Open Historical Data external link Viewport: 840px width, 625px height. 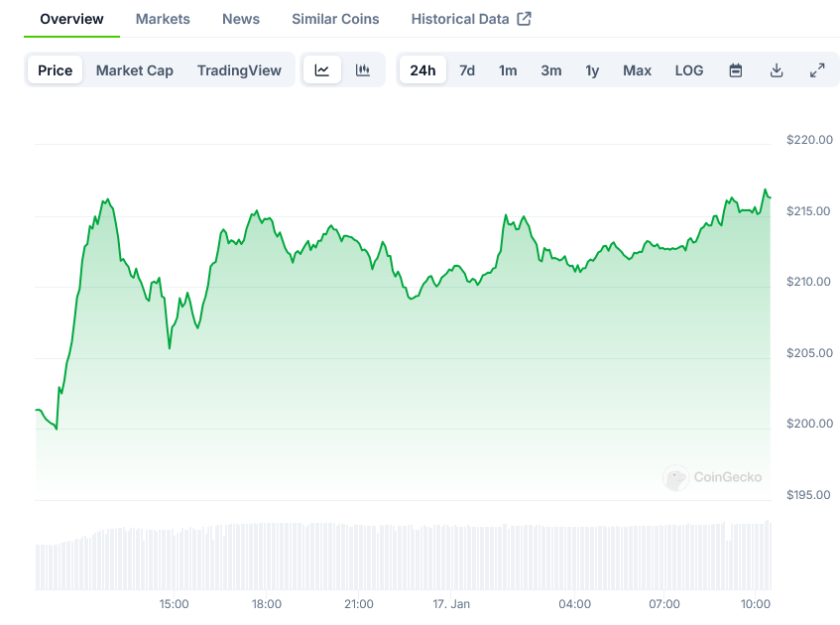[x=470, y=19]
